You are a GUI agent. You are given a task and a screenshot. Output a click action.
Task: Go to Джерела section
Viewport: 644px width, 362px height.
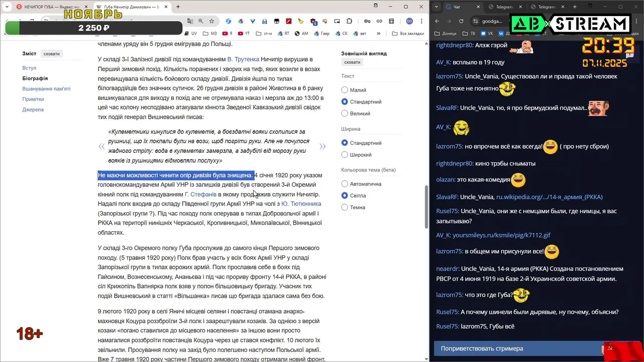33,110
